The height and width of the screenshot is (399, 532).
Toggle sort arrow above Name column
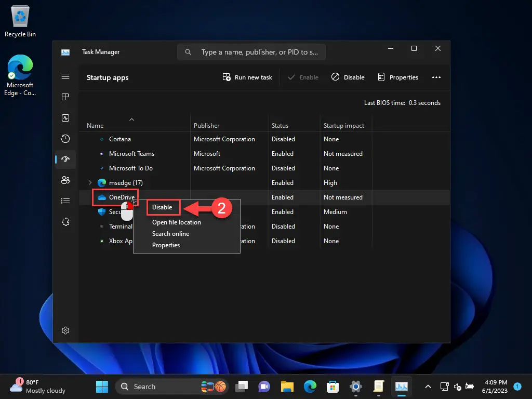(x=131, y=119)
